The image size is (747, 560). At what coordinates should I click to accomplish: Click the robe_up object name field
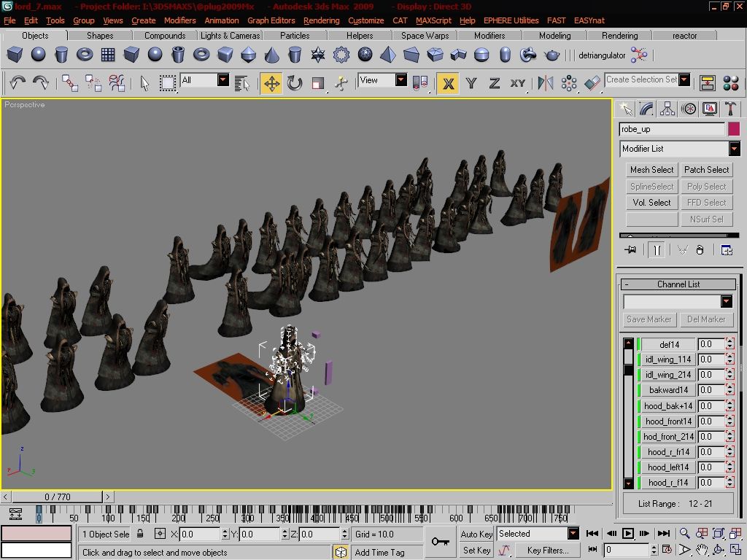click(672, 129)
